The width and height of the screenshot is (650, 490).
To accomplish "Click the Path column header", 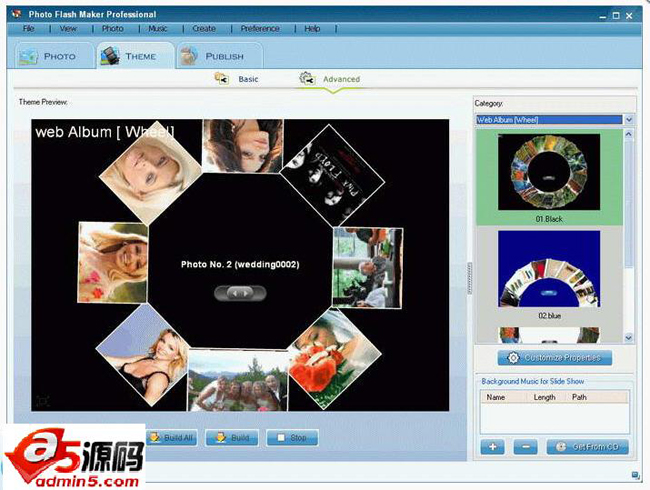I will tap(579, 397).
